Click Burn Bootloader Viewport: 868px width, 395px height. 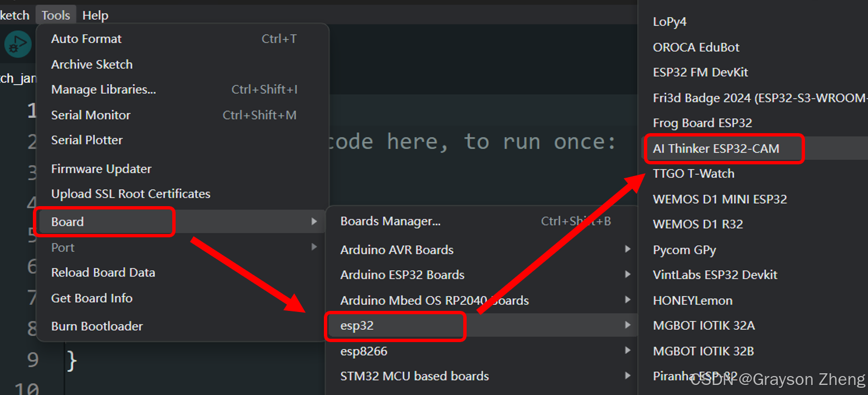coord(97,326)
